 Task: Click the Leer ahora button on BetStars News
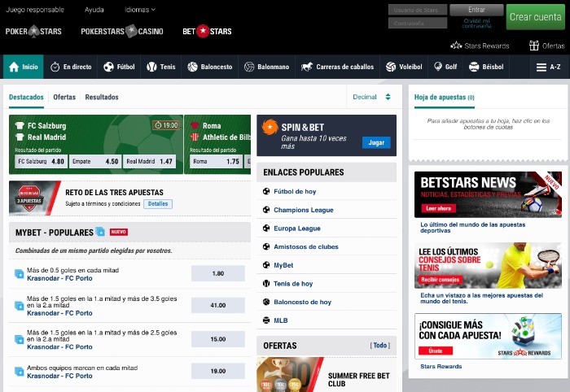click(x=438, y=208)
